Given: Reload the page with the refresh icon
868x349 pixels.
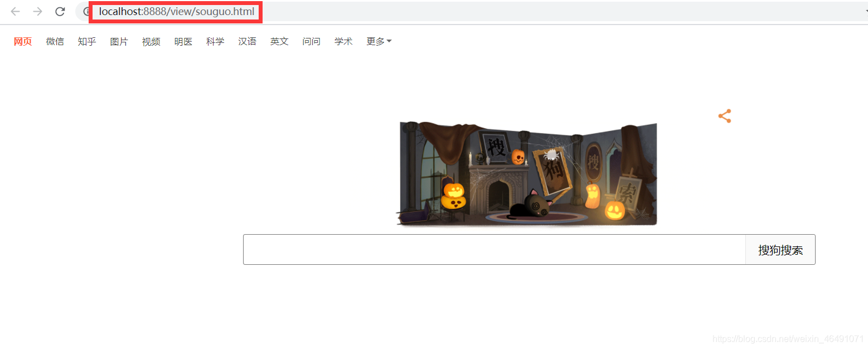Looking at the screenshot, I should coord(60,12).
